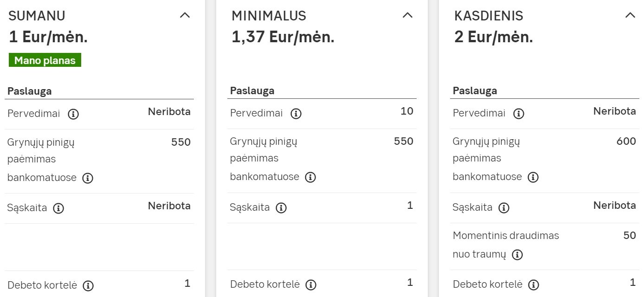Image resolution: width=644 pixels, height=297 pixels.
Task: Show info for Momentinis draudimas nuo traumų
Action: point(518,255)
